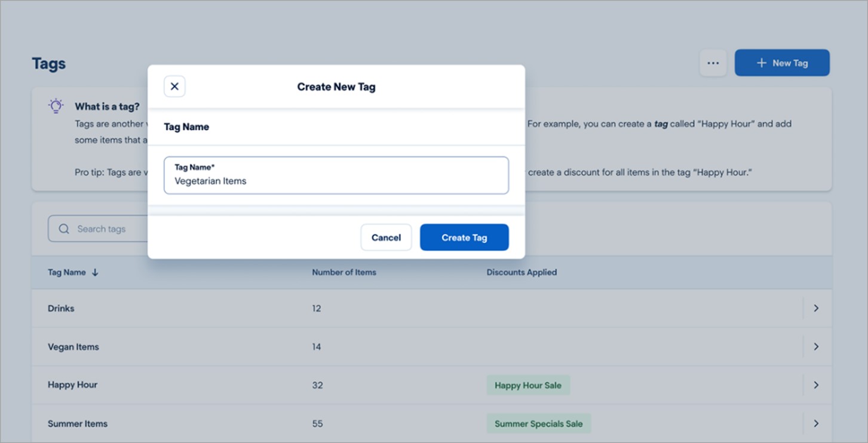Image resolution: width=868 pixels, height=443 pixels.
Task: Click the Search tags field
Action: [x=99, y=229]
